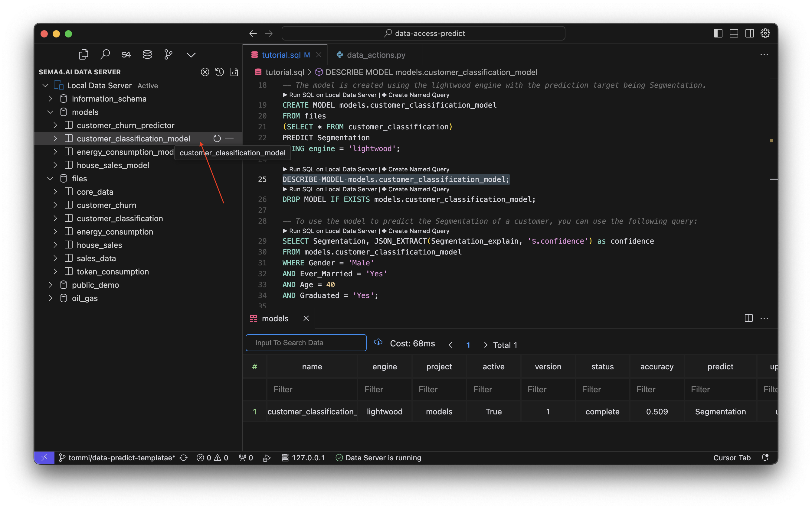Open the settings gear in title bar
Viewport: 812px width, 509px height.
(x=765, y=33)
